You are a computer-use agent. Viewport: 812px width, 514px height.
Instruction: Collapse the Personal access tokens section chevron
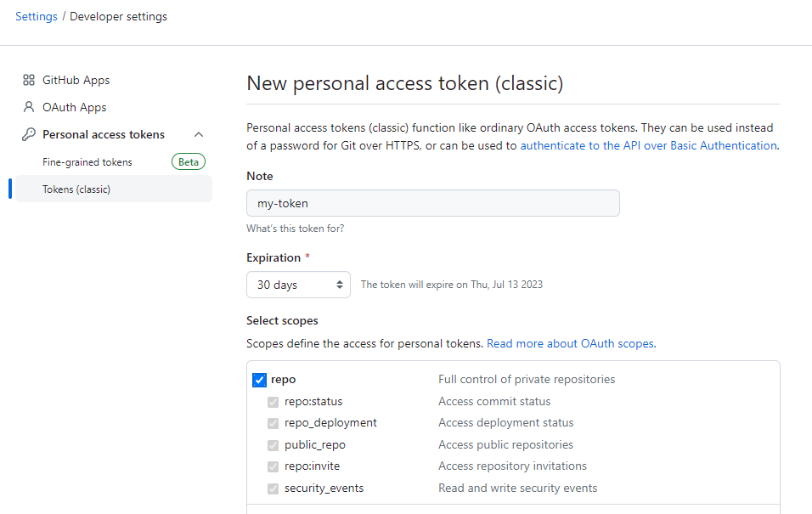199,134
